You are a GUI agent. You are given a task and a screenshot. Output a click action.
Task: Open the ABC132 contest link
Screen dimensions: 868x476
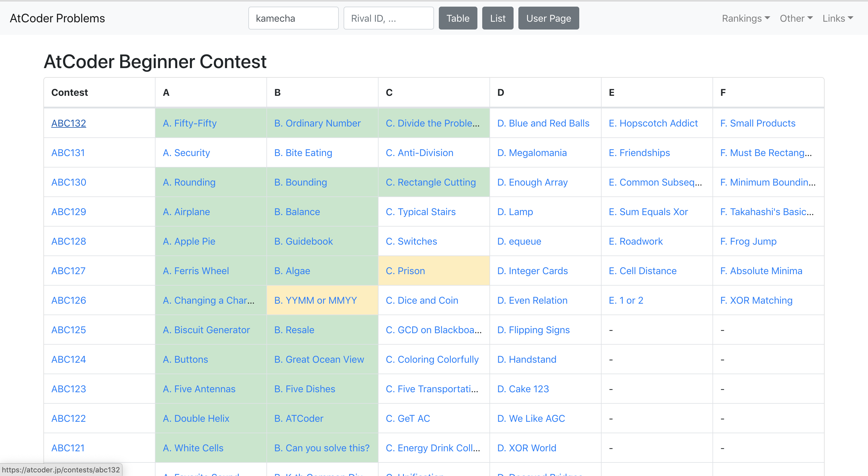tap(68, 123)
